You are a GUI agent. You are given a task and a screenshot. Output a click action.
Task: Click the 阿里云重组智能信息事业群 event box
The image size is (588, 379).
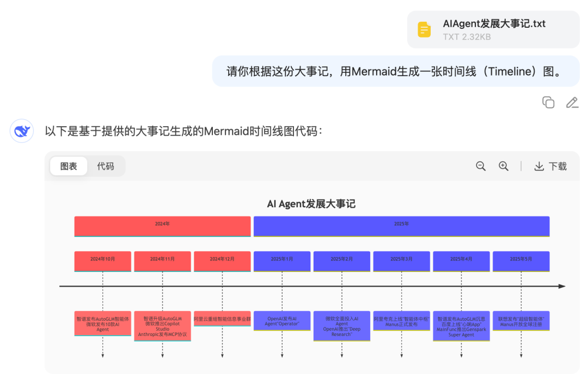[x=222, y=319]
